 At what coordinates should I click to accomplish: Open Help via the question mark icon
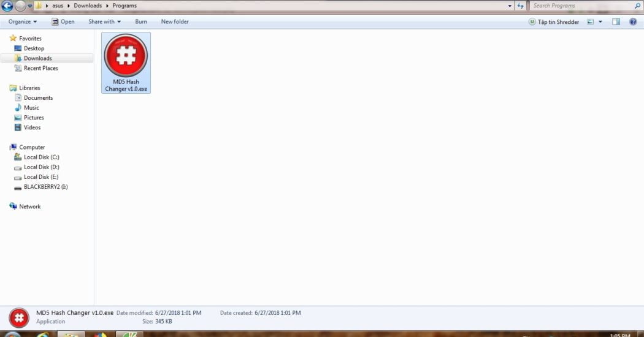point(633,22)
